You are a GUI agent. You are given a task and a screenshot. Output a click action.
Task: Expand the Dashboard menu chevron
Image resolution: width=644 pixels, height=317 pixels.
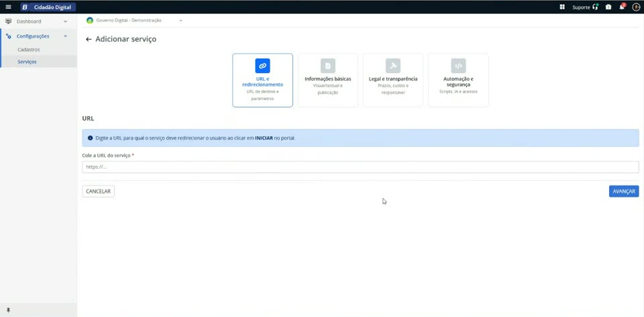click(65, 21)
